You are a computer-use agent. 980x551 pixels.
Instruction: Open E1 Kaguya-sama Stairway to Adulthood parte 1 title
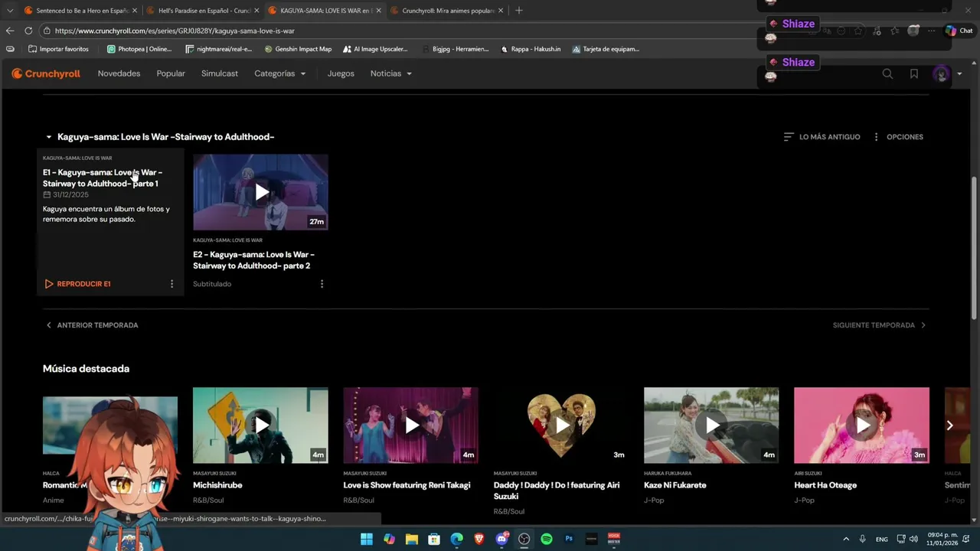click(x=103, y=178)
